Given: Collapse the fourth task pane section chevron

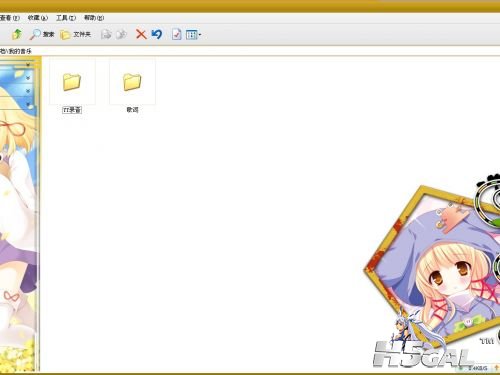Looking at the screenshot, I should (28, 104).
